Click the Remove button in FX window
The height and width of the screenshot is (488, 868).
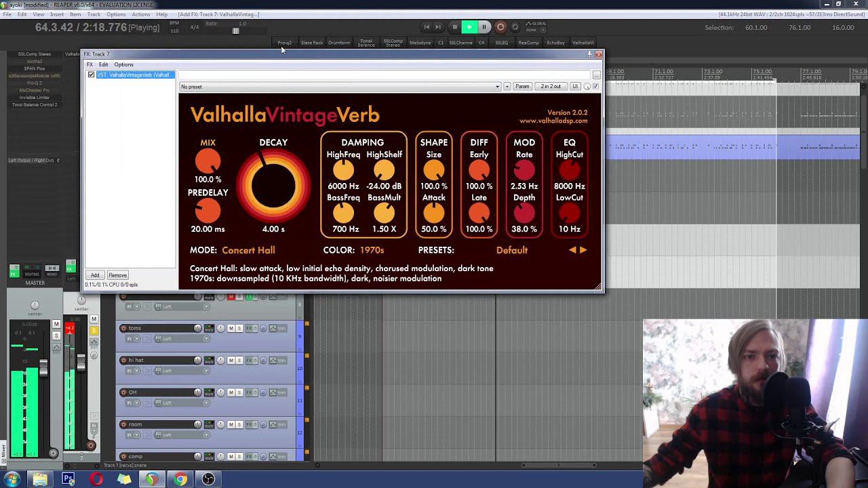pos(117,275)
